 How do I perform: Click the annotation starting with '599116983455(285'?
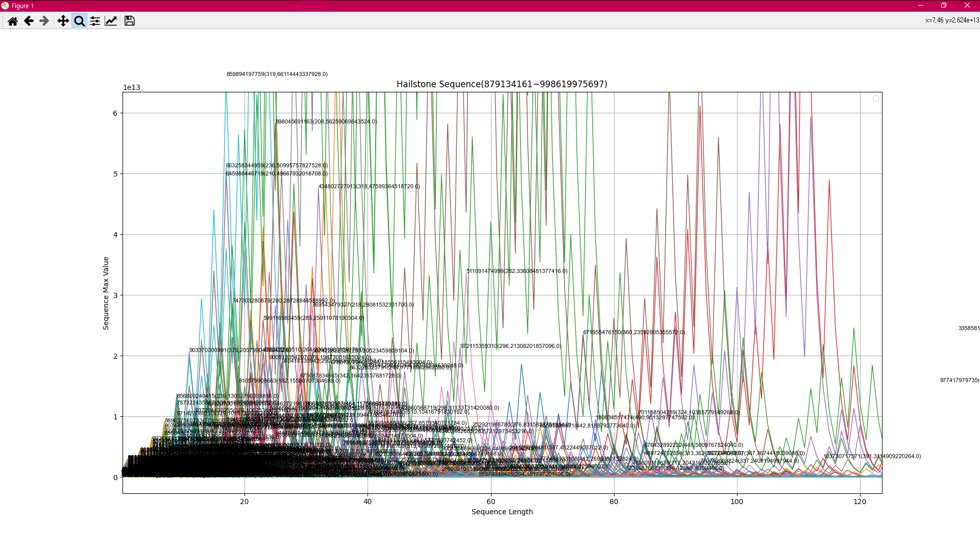click(x=314, y=318)
